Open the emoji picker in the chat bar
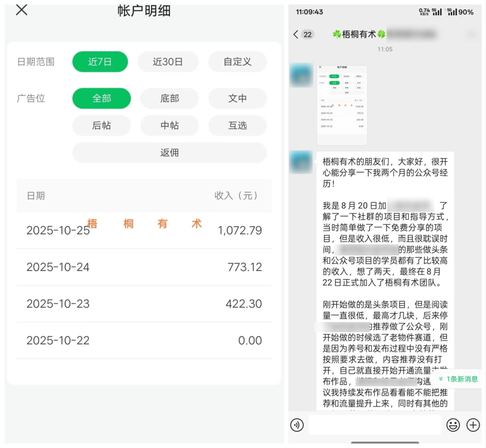Screen dimensions: 486x448 click(453, 425)
